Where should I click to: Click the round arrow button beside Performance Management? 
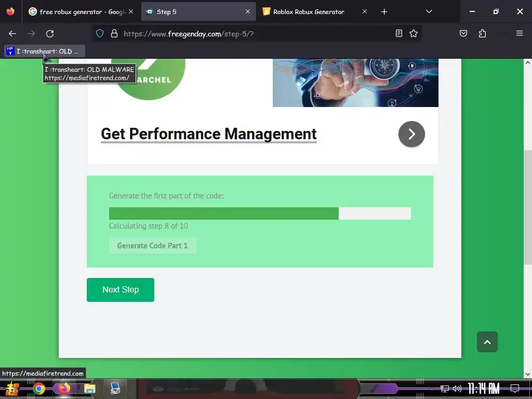pyautogui.click(x=411, y=134)
